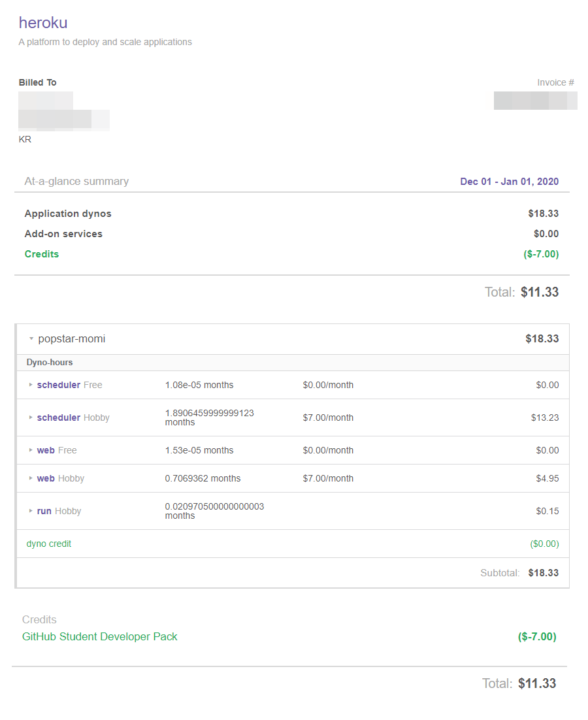Select the $7.00/month rate for scheduler Hobby
The image size is (588, 720).
[328, 417]
